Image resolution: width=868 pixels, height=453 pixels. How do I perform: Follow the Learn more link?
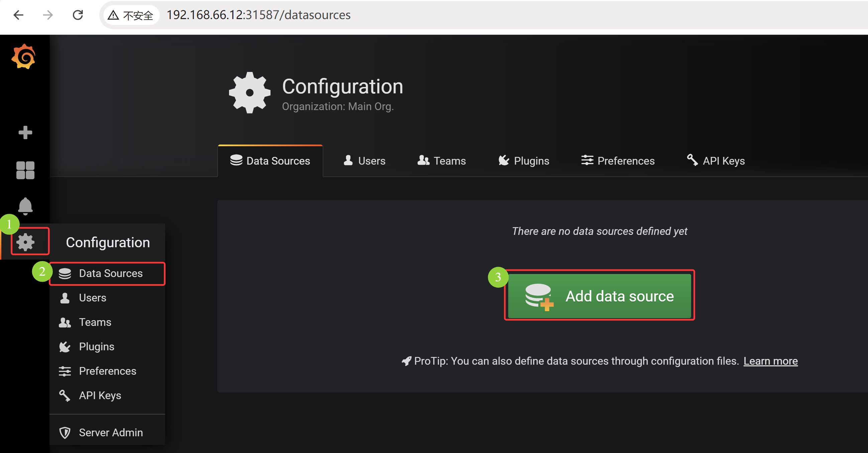(770, 361)
